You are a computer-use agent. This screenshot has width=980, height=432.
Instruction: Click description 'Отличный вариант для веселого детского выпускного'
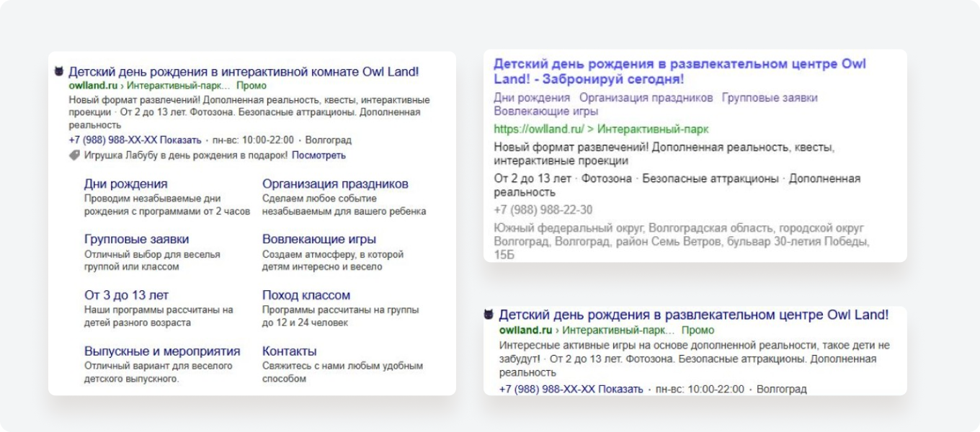pos(159,372)
